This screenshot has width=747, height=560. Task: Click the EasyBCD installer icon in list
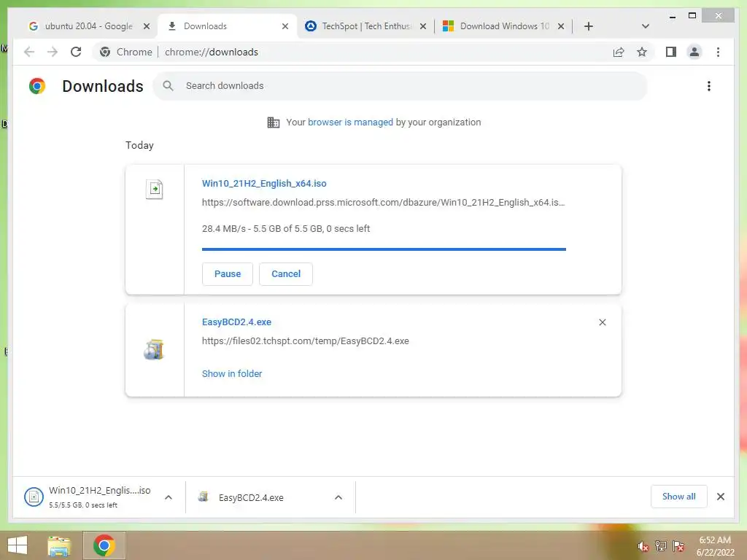pos(154,349)
